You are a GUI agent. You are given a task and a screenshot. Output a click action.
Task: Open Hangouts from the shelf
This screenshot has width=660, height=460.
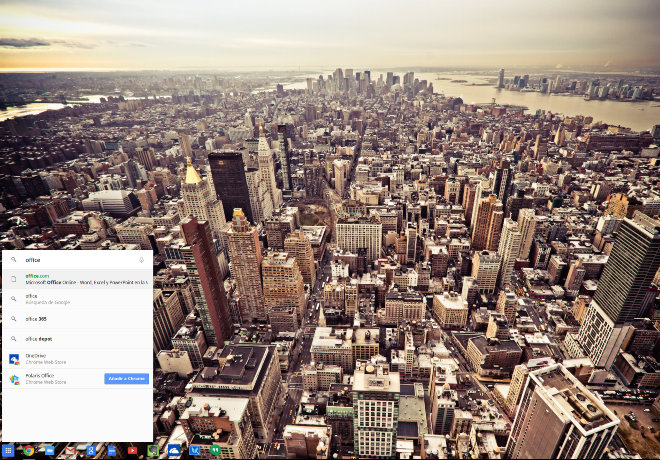(x=215, y=451)
